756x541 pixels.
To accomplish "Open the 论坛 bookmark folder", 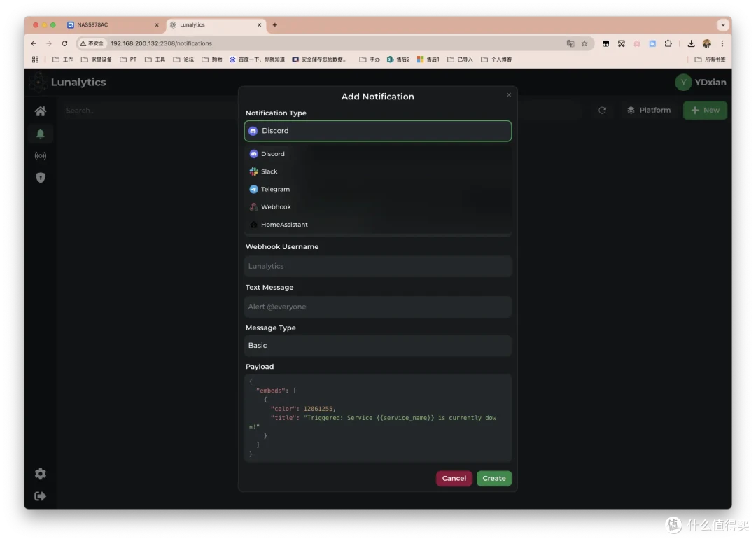I will coord(183,59).
